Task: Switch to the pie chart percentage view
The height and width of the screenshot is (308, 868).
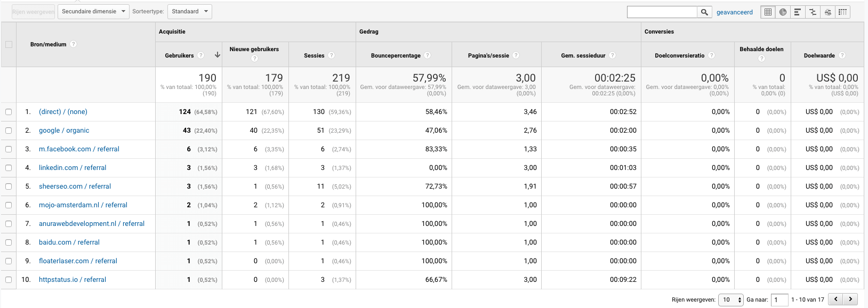Action: tap(783, 12)
